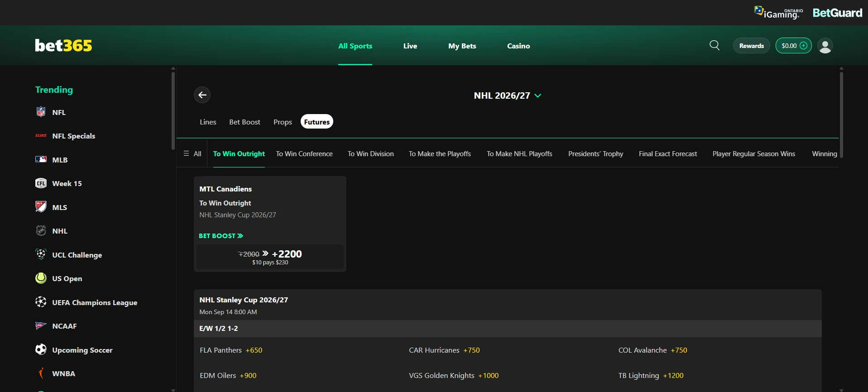
Task: Add the MTL Canadiens +2200 boosted odds
Action: point(270,257)
